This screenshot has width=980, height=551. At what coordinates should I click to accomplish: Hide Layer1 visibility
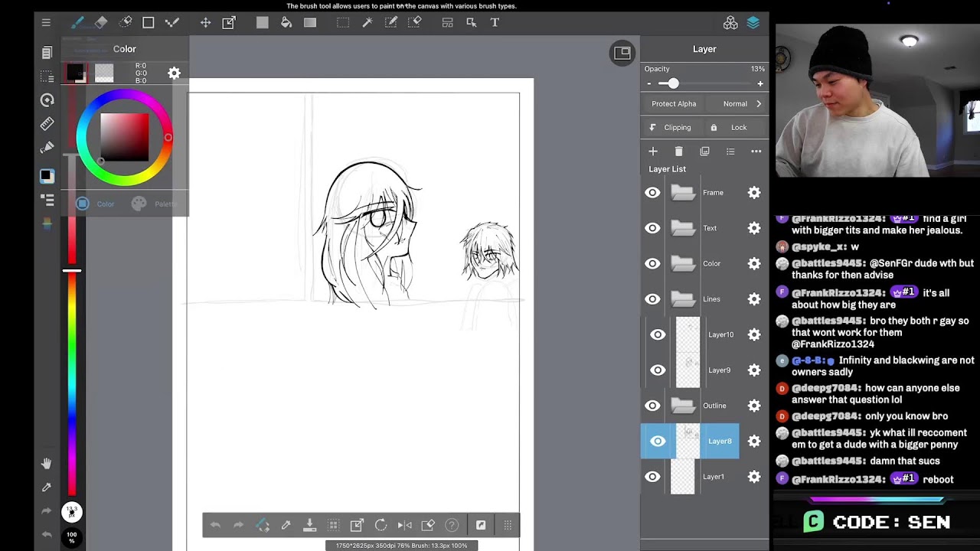[x=652, y=477]
